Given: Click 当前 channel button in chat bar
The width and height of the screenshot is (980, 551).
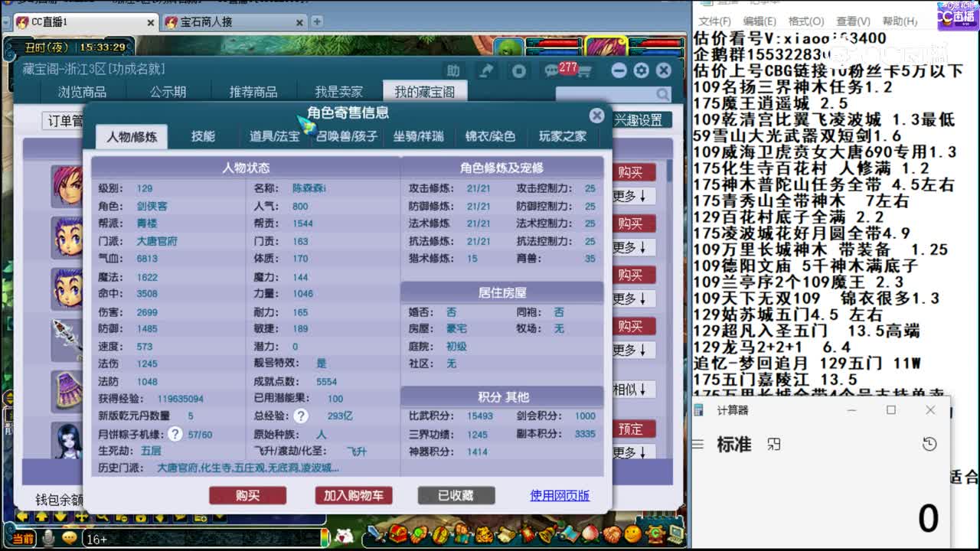Looking at the screenshot, I should coord(23,539).
